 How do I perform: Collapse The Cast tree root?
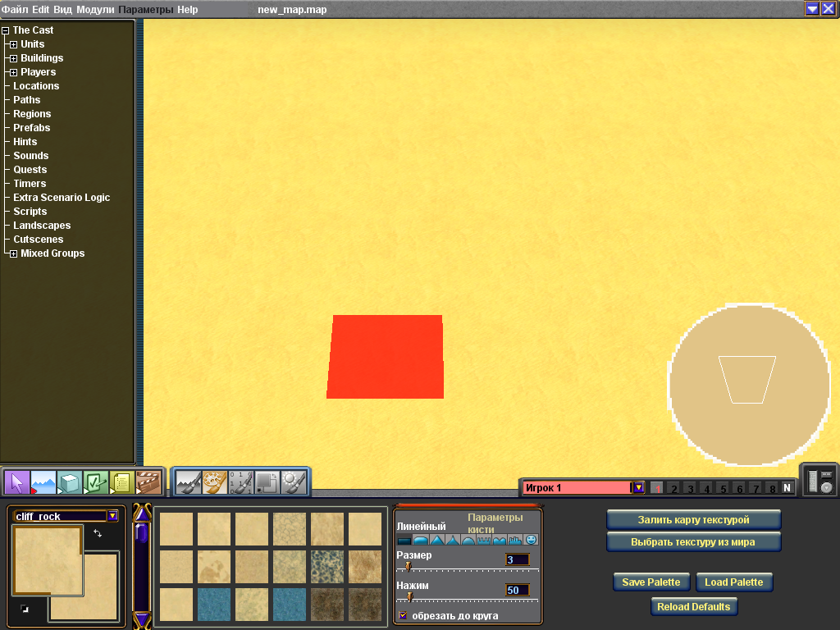pyautogui.click(x=6, y=30)
